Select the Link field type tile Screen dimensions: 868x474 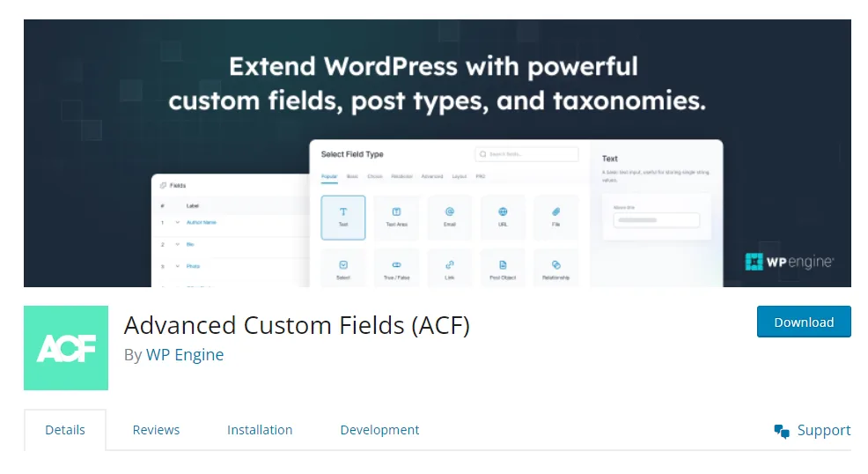450,269
